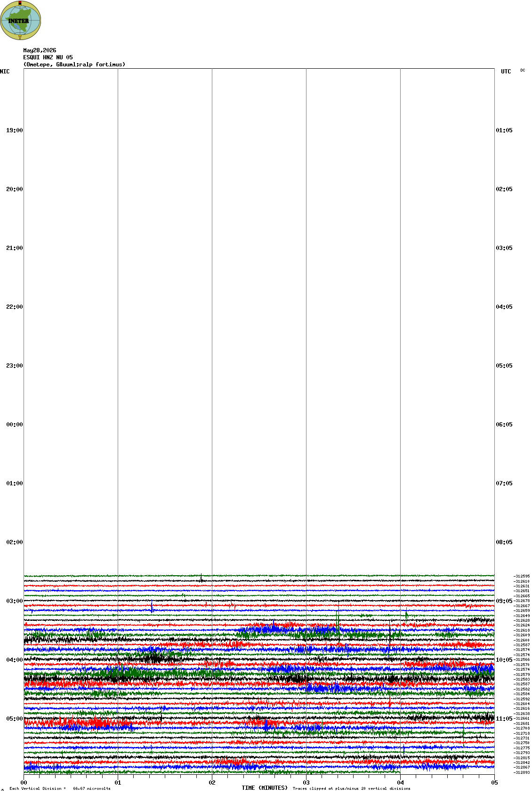Click the NIC timezone header
The width and height of the screenshot is (532, 795).
(5, 72)
